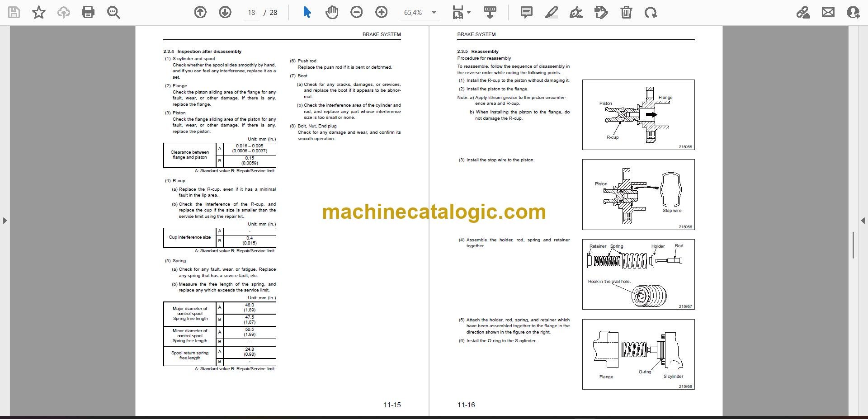
Task: Click the '0.016 – 0.095' table value
Action: pyautogui.click(x=250, y=146)
